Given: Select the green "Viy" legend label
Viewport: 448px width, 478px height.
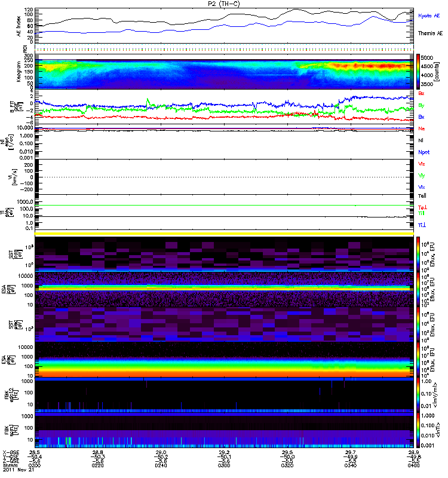Looking at the screenshot, I should [x=421, y=176].
